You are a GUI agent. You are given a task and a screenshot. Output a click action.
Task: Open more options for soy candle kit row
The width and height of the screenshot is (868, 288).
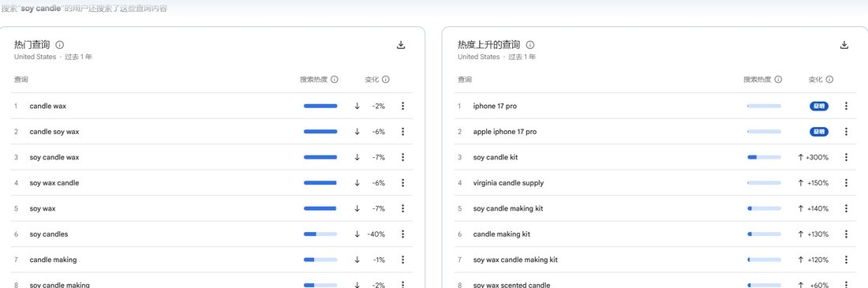click(x=846, y=157)
